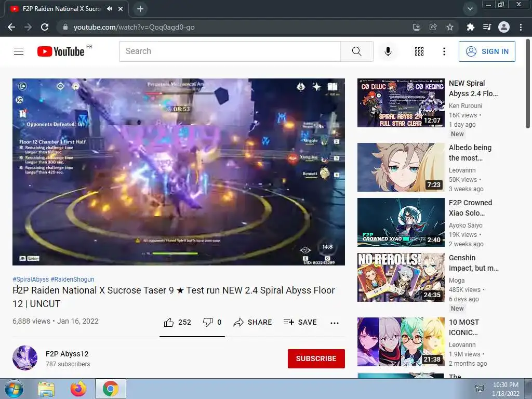Screen dimensions: 532x399
Task: Open the tab search dropdown arrow
Action: [x=470, y=9]
